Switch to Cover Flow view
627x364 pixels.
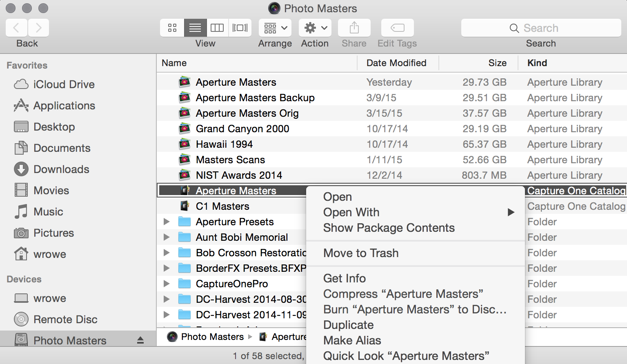coord(240,28)
